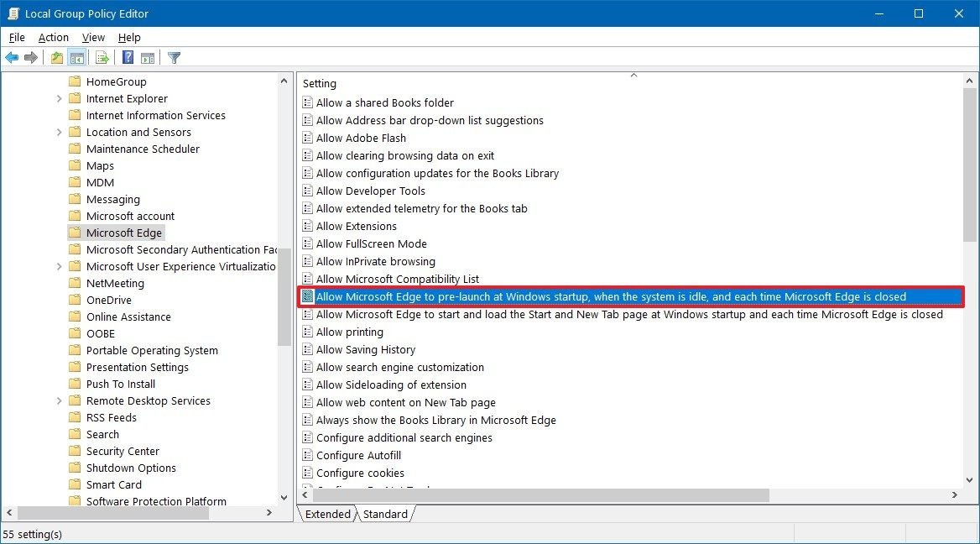This screenshot has height=544, width=980.
Task: Select Allow InPrivate browsing setting
Action: click(376, 261)
